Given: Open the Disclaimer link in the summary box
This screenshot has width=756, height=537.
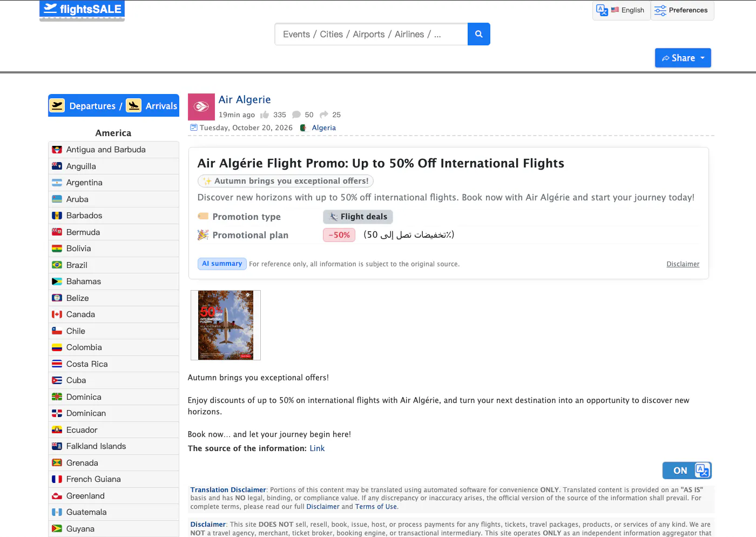Looking at the screenshot, I should (683, 264).
